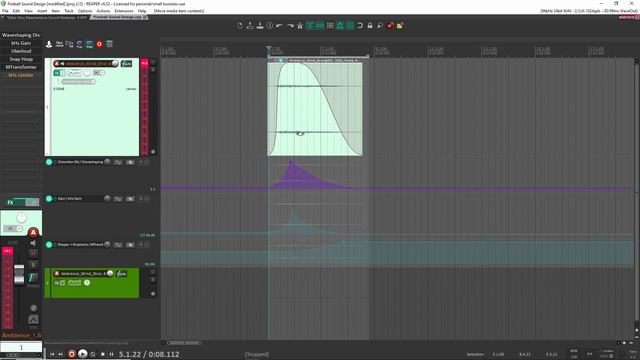The height and width of the screenshot is (360, 640).
Task: Go to project end transport button
Action: [x=61, y=354]
